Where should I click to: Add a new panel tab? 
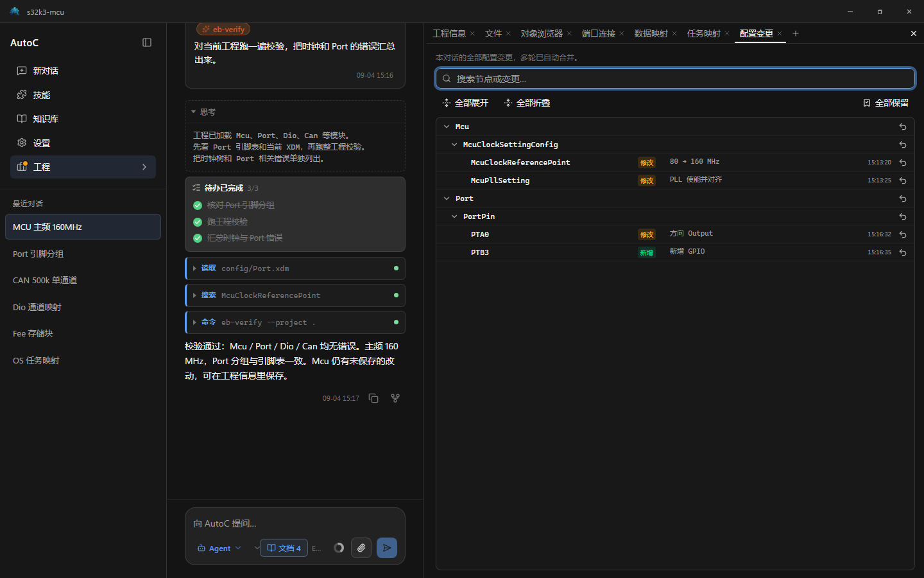click(796, 33)
